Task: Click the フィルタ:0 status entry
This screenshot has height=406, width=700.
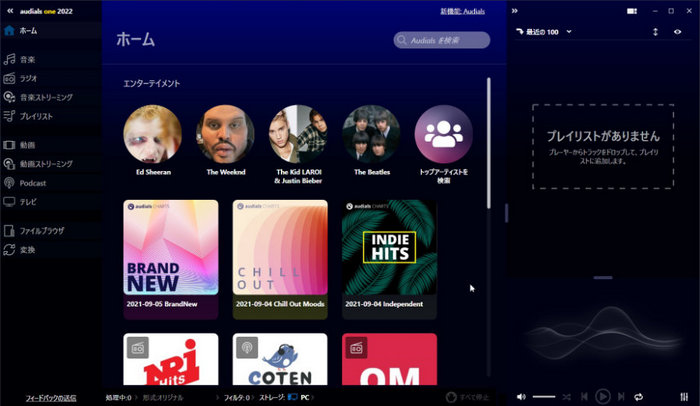Action: pos(237,398)
